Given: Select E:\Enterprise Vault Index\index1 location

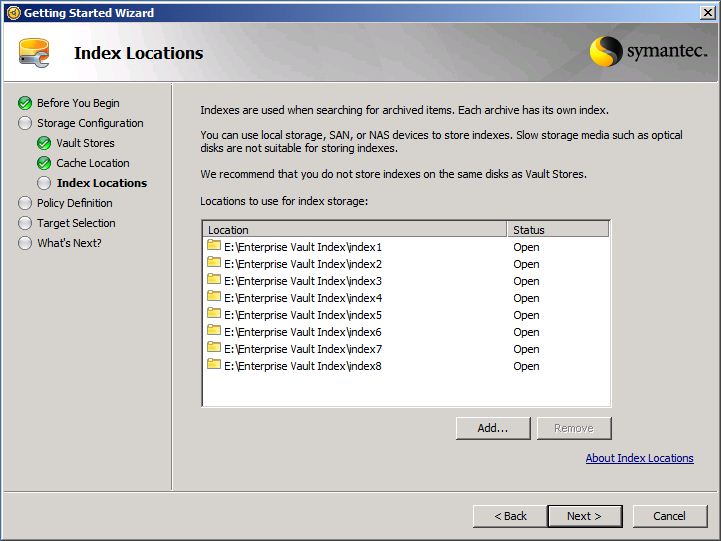Looking at the screenshot, I should coord(303,247).
